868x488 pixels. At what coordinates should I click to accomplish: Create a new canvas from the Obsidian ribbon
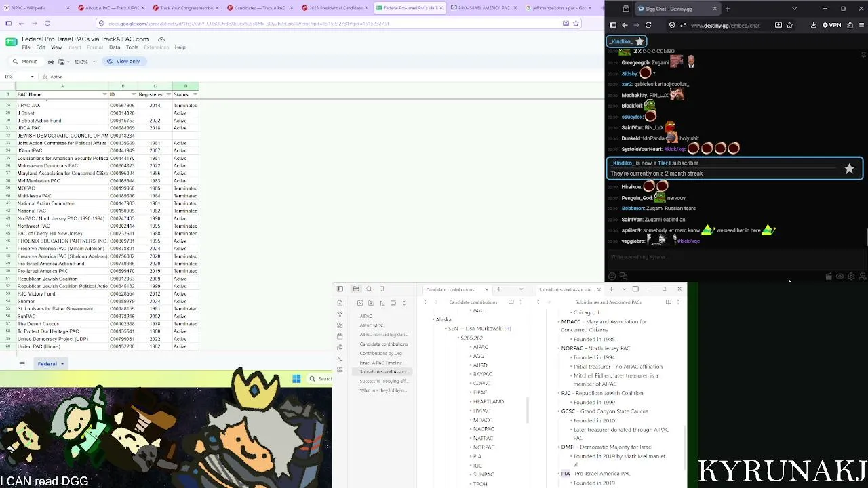click(x=340, y=325)
